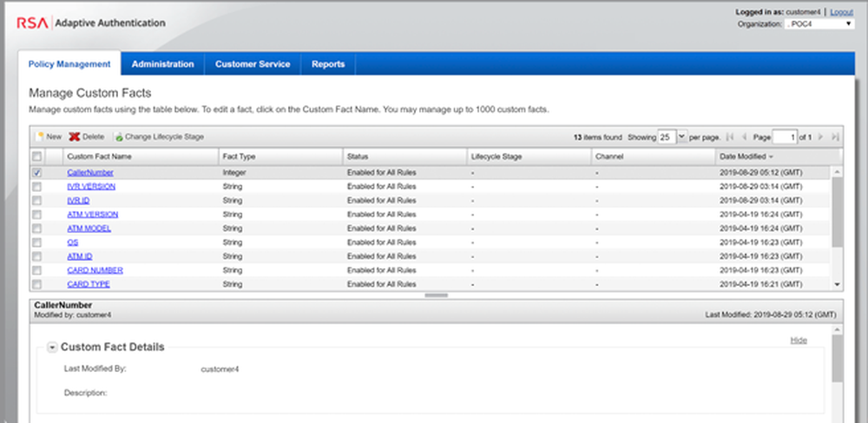
Task: Click the Hide link in details
Action: coord(799,340)
